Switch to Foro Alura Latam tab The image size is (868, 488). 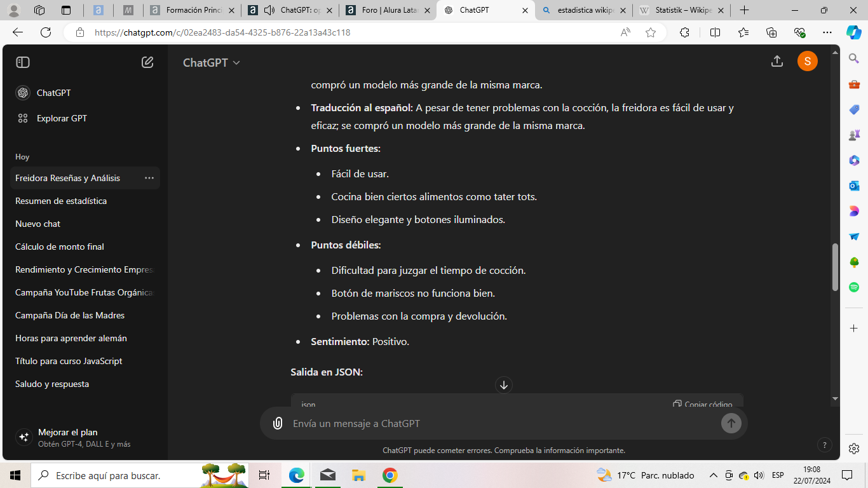388,10
